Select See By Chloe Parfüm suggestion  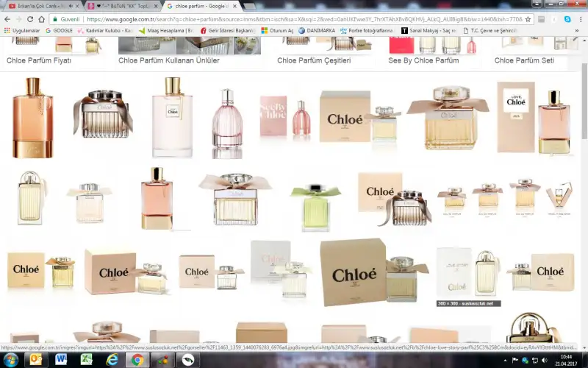(x=423, y=60)
